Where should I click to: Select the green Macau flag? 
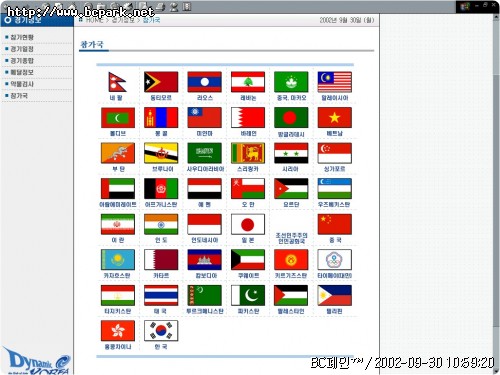291,82
